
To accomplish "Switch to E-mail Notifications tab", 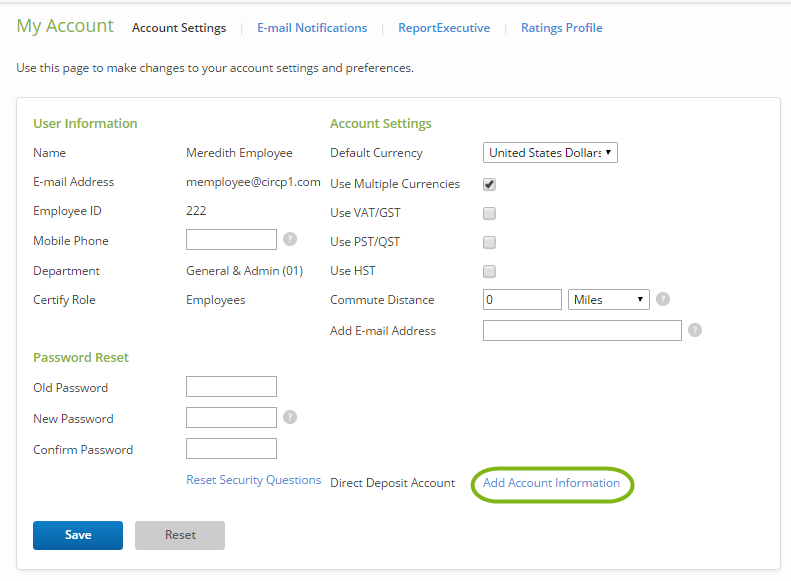I will pos(312,28).
